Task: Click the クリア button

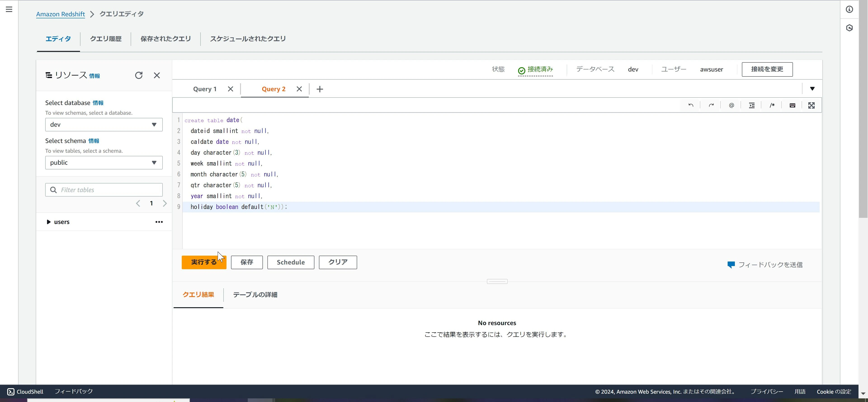Action: coord(338,262)
